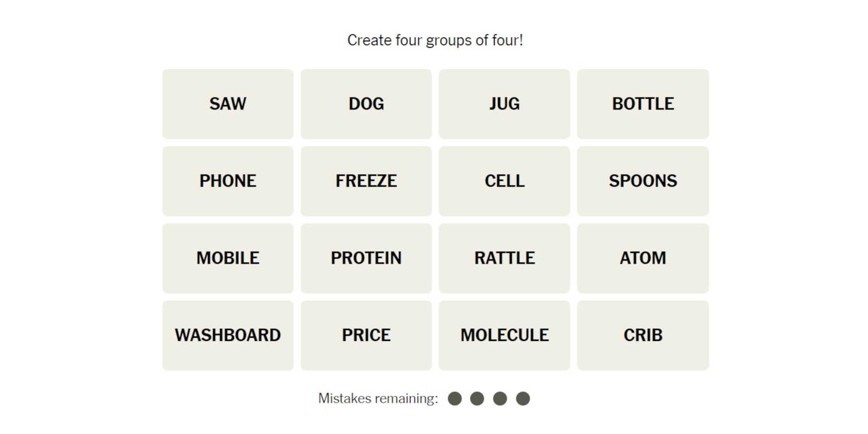The width and height of the screenshot is (868, 434).
Task: Select the PROTEIN tile
Action: point(366,258)
